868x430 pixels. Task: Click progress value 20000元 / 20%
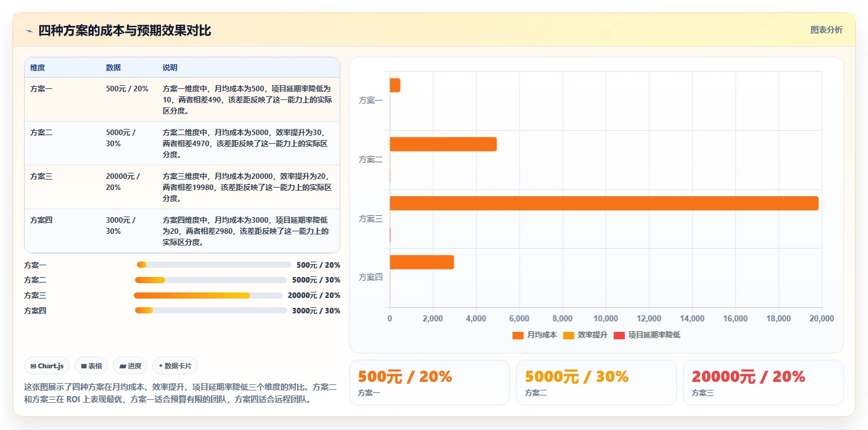click(314, 296)
